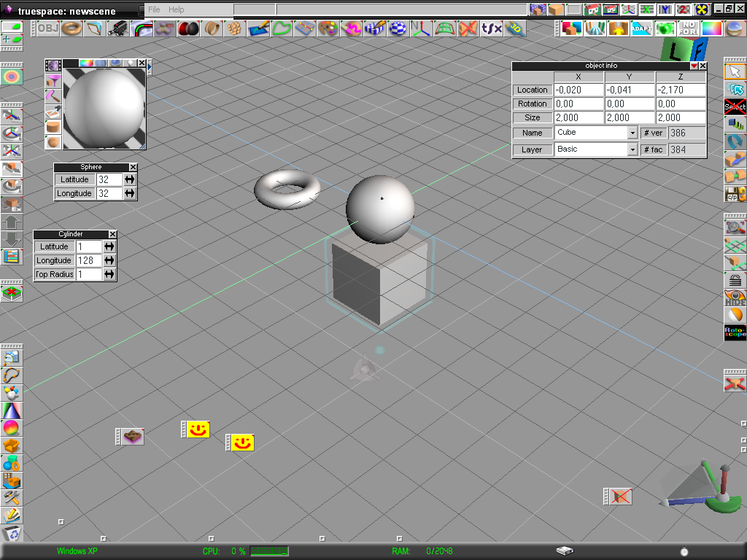Viewport: 747px width, 560px height.
Task: Select the torus primitive tool in top toolbar
Action: [72, 28]
